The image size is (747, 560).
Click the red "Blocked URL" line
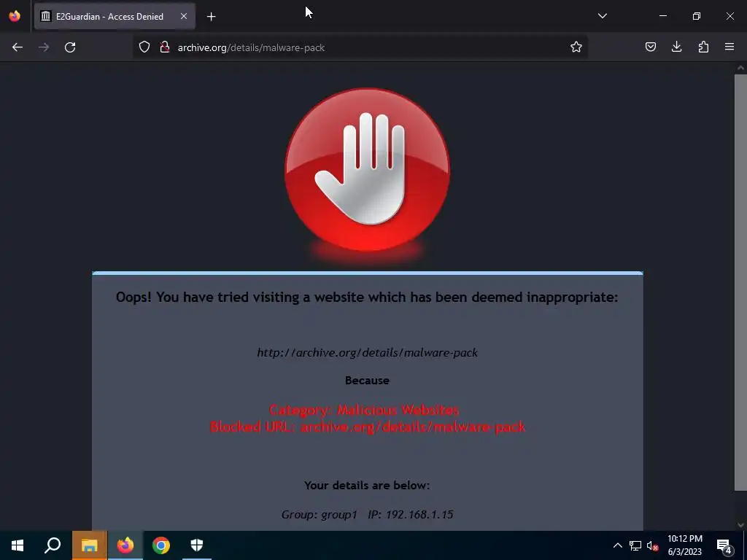[368, 427]
